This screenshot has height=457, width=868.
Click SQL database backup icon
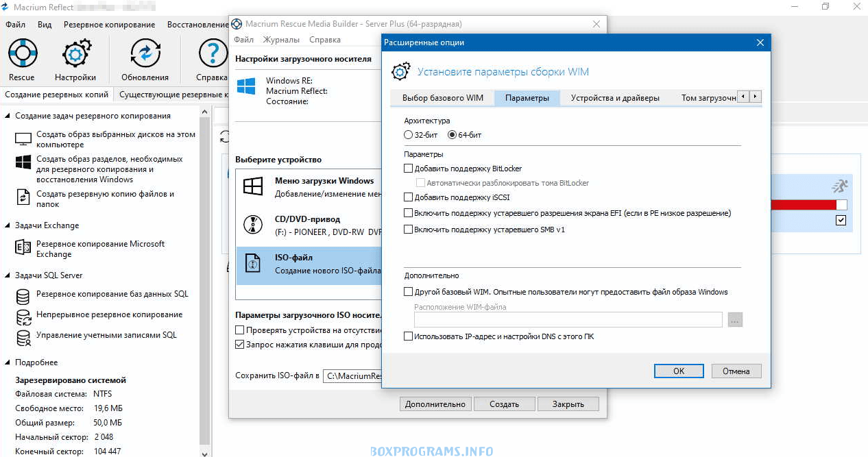point(23,296)
